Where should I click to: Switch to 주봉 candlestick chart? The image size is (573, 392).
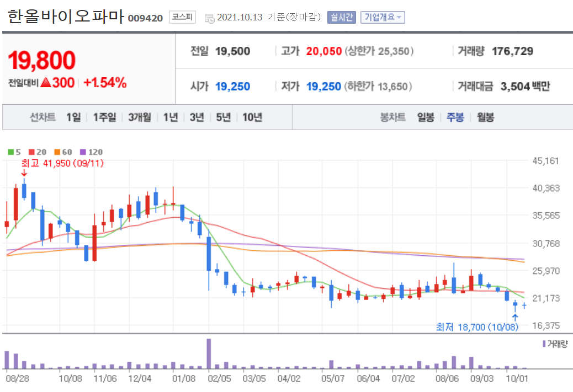point(455,117)
